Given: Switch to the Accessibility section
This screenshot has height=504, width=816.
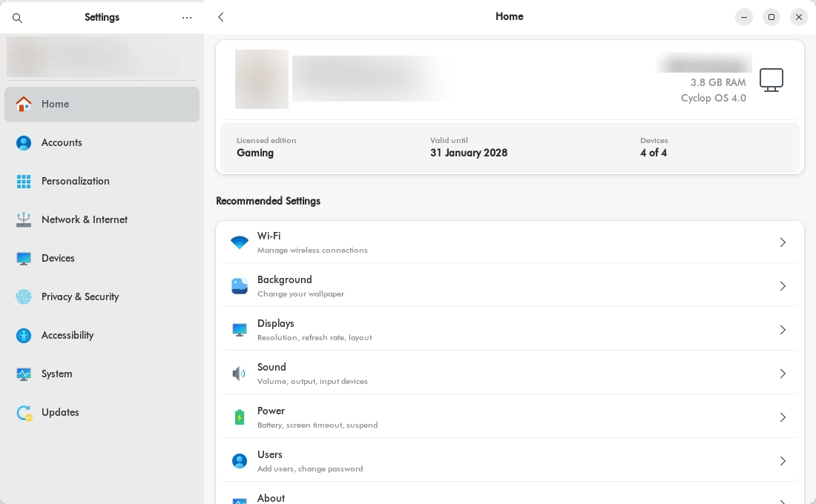Looking at the screenshot, I should (102, 336).
